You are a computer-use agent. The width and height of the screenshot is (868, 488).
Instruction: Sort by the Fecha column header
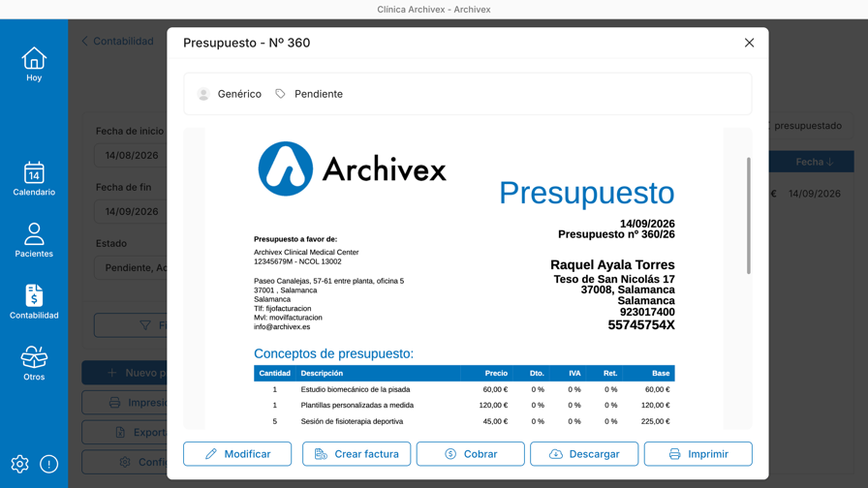pyautogui.click(x=815, y=162)
